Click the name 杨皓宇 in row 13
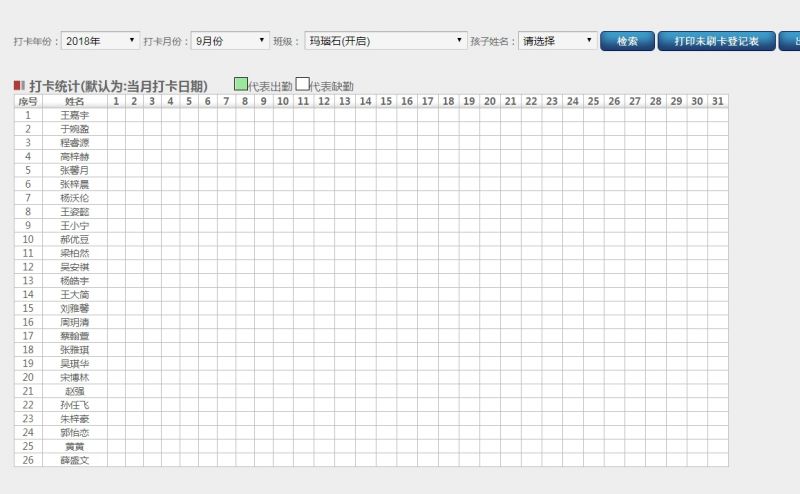The width and height of the screenshot is (800, 494). tap(74, 281)
